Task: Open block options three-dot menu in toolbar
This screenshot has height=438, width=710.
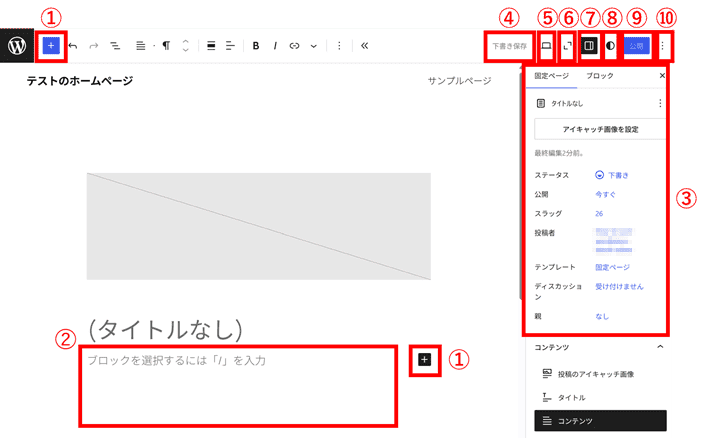Action: pyautogui.click(x=339, y=46)
